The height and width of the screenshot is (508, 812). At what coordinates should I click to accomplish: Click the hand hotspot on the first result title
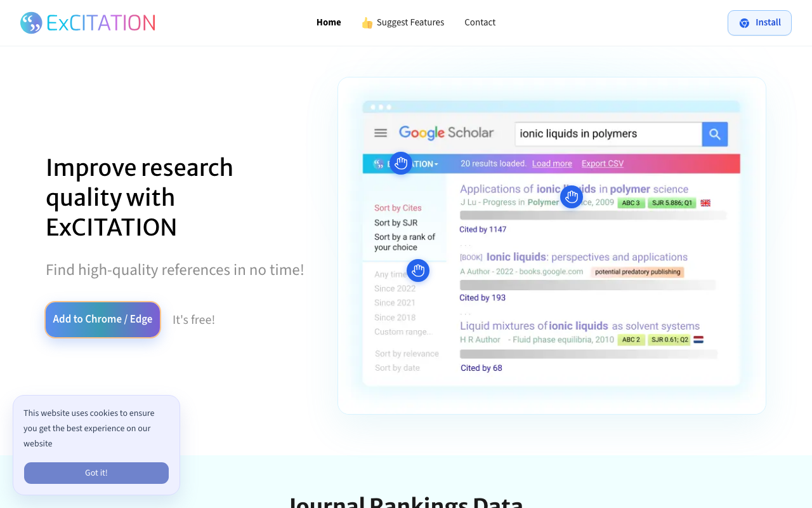pyautogui.click(x=572, y=197)
